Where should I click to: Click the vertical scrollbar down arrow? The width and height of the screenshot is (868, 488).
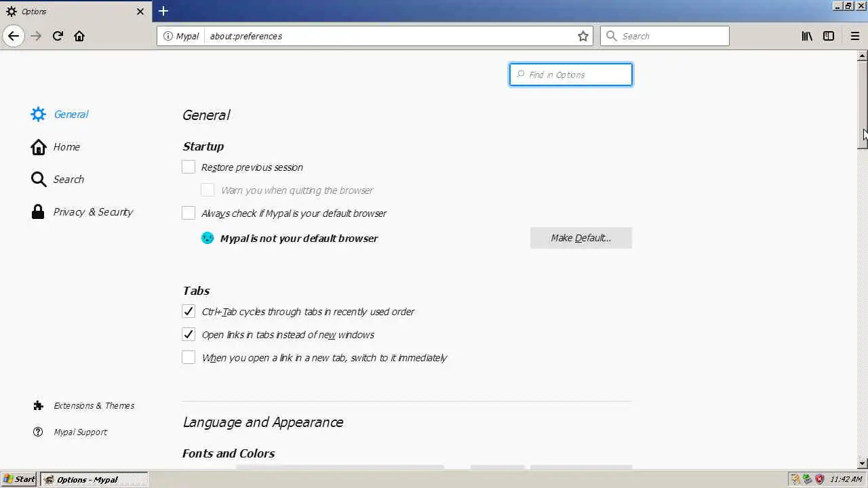(x=863, y=464)
